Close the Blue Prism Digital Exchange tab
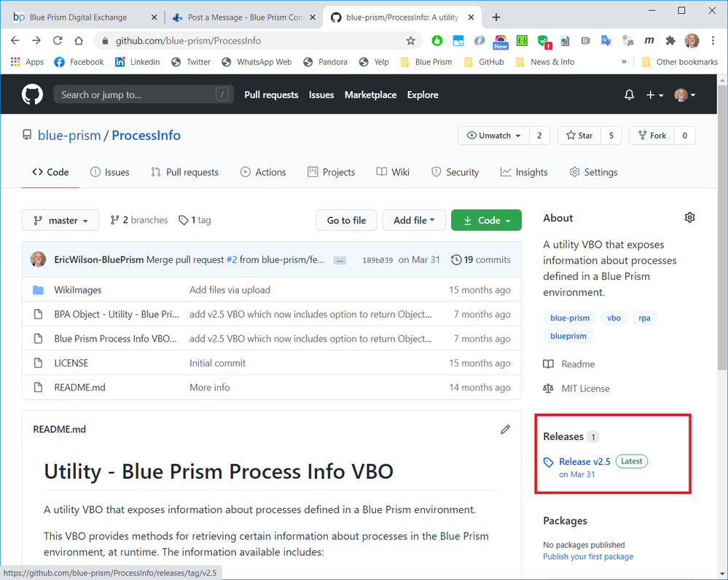 154,17
